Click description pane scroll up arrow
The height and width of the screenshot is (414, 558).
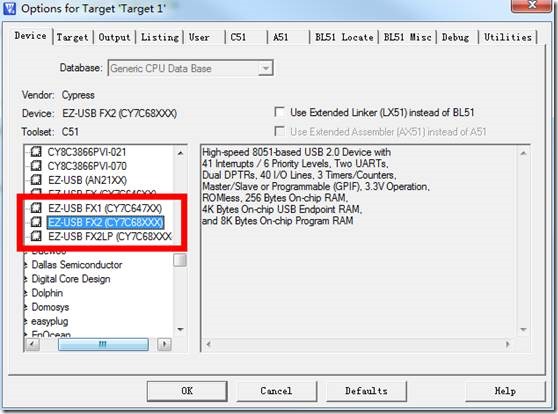point(523,153)
